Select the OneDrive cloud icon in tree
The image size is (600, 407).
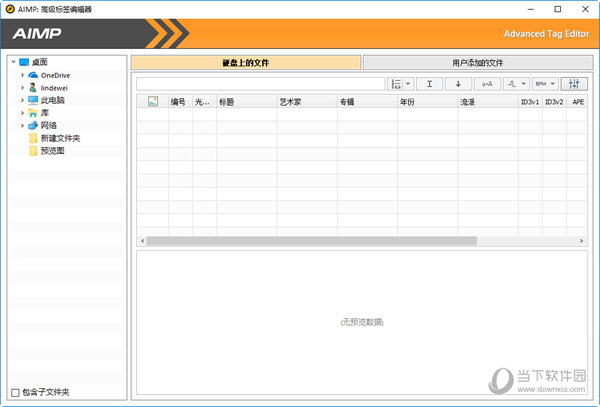click(x=33, y=75)
